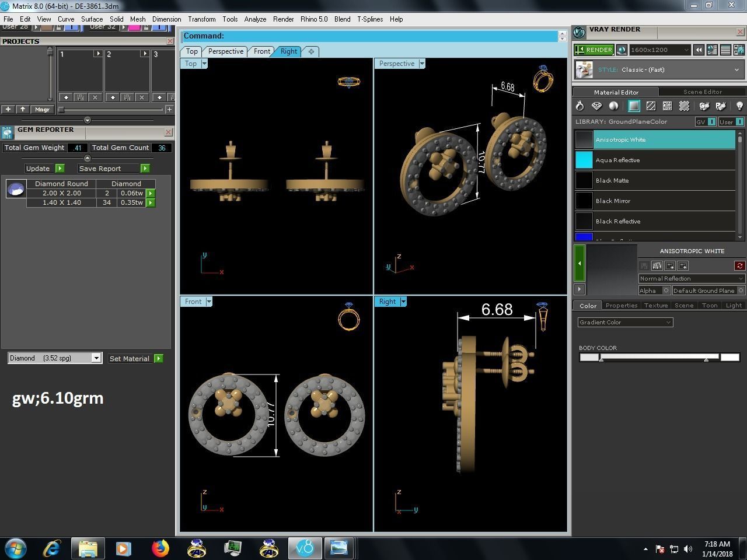Click the save all materials icon
This screenshot has height=560, width=747.
click(657, 265)
